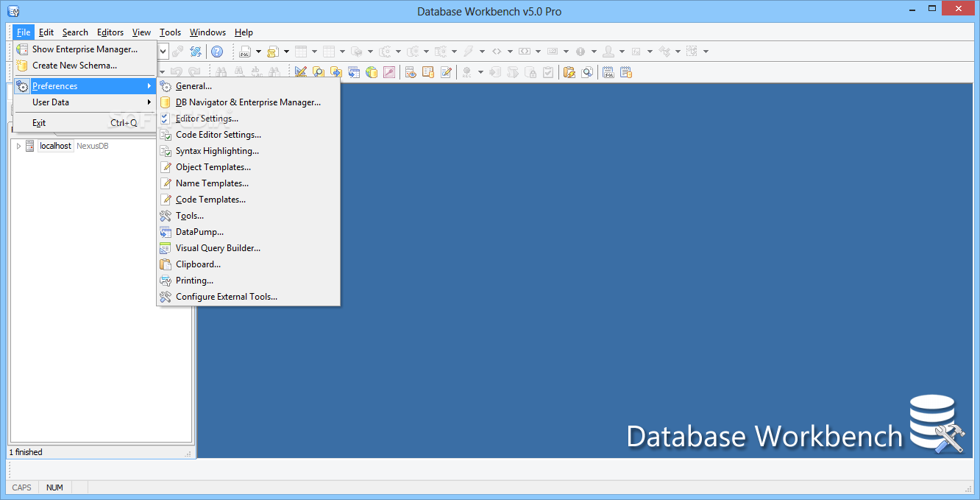Click the grey lightning bolt toolbar icon
980x500 pixels.
coord(468,52)
